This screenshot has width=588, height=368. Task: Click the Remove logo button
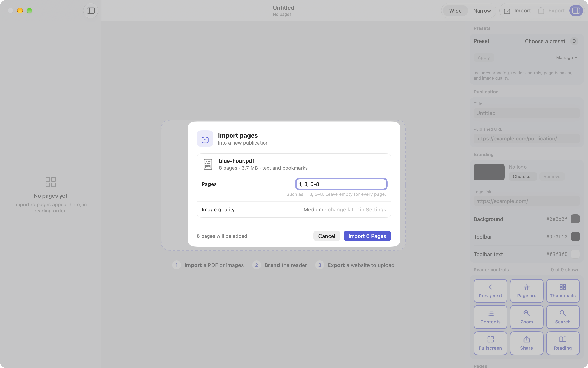point(552,176)
